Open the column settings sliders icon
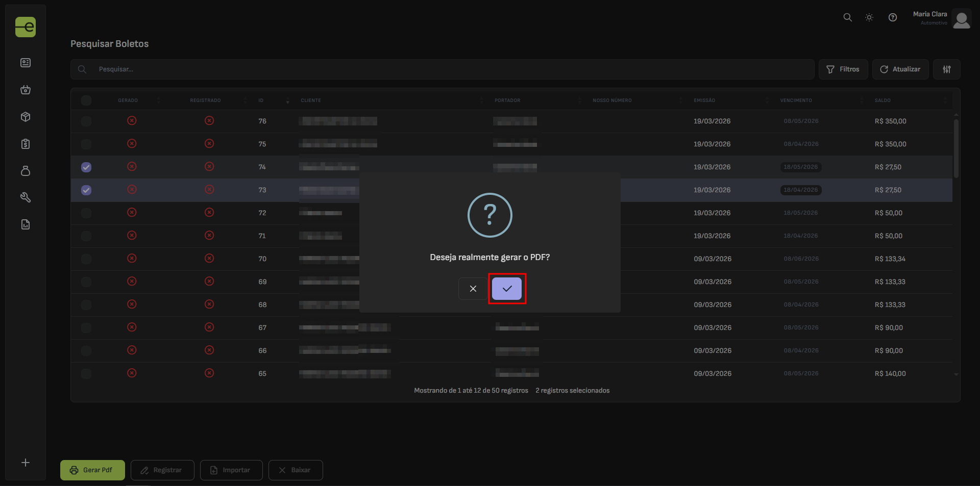 pos(946,69)
